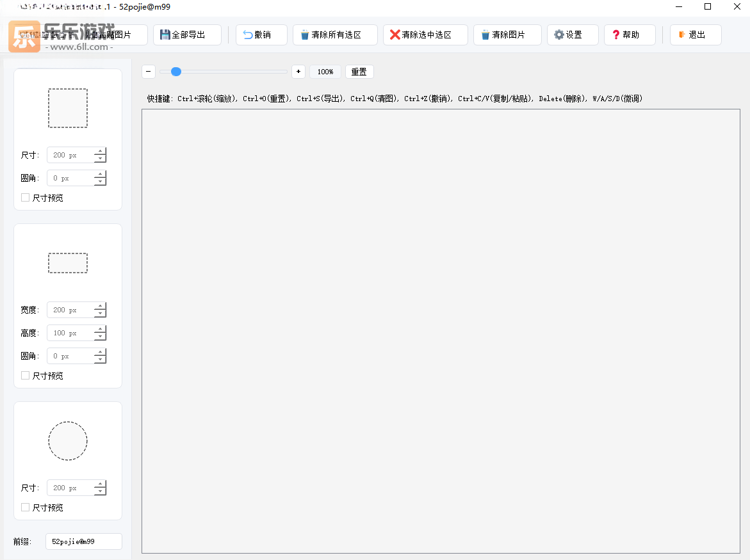Click the 前缀 prefix field containing 52pojie@m99
This screenshot has height=560, width=750.
tap(84, 541)
